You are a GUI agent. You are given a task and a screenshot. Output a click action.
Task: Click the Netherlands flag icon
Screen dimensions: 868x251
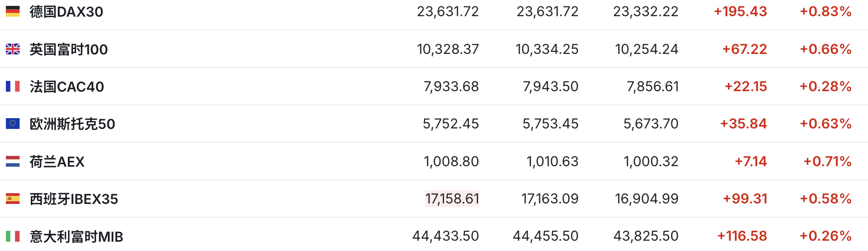coord(13,161)
